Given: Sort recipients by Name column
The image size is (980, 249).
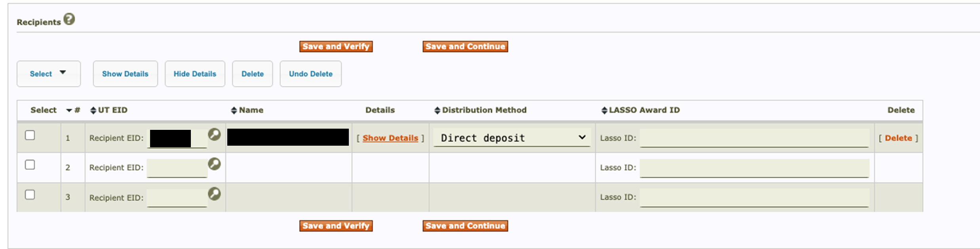Looking at the screenshot, I should tap(234, 110).
